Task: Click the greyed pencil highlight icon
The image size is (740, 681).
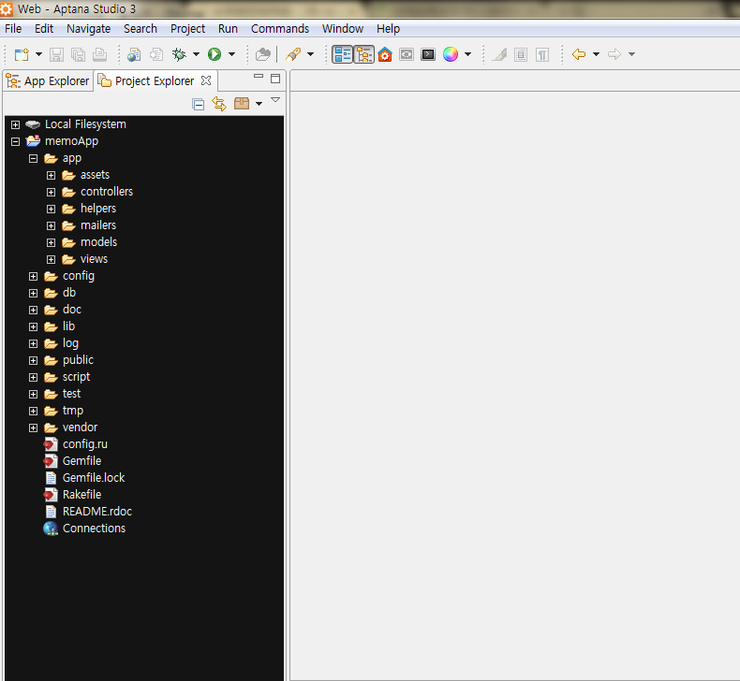Action: pyautogui.click(x=499, y=55)
